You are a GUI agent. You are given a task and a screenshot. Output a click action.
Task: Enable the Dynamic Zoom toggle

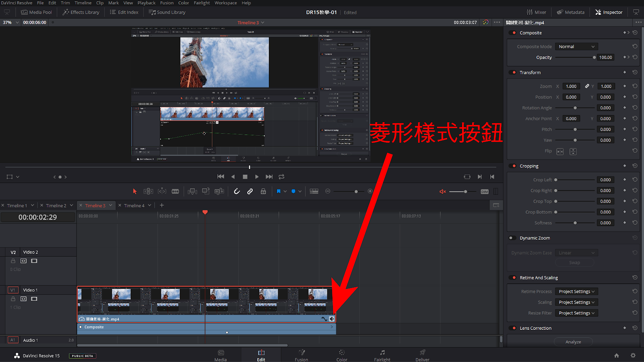coord(512,238)
